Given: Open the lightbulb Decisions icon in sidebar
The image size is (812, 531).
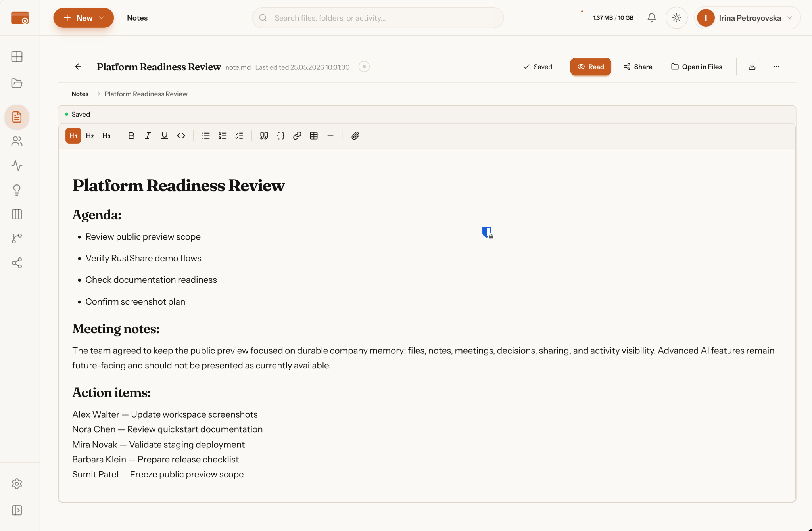Looking at the screenshot, I should pyautogui.click(x=17, y=190).
